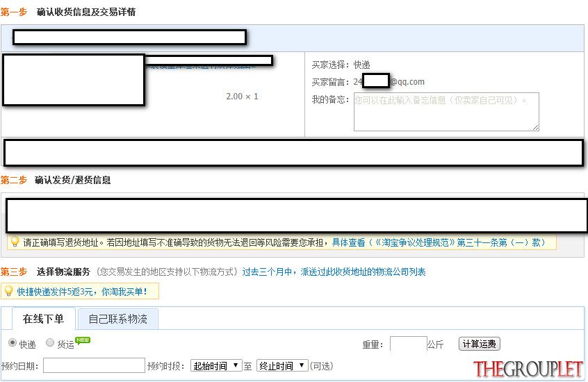The image size is (588, 382).
Task: Switch to the 自己联系物流 tab
Action: pos(117,319)
